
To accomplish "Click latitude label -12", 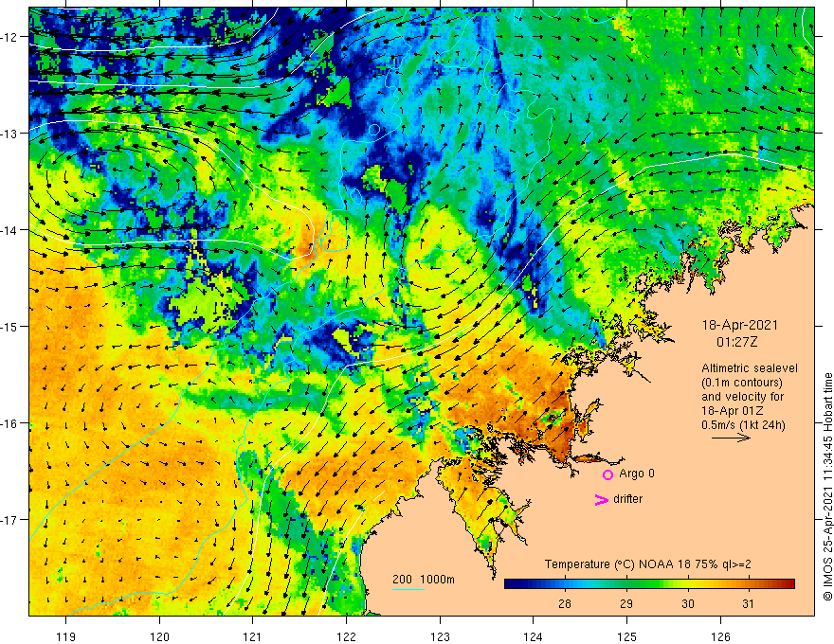I will pos(9,37).
